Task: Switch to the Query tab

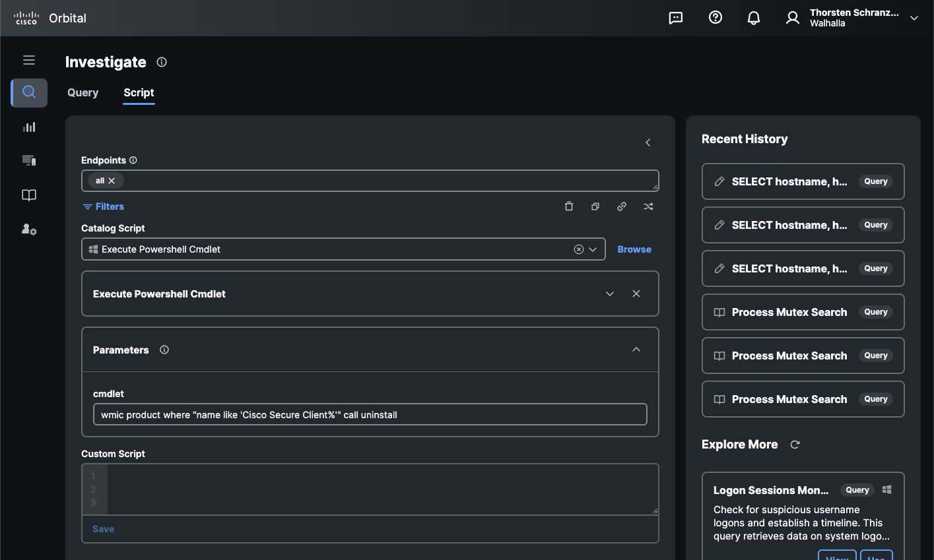Action: click(83, 92)
